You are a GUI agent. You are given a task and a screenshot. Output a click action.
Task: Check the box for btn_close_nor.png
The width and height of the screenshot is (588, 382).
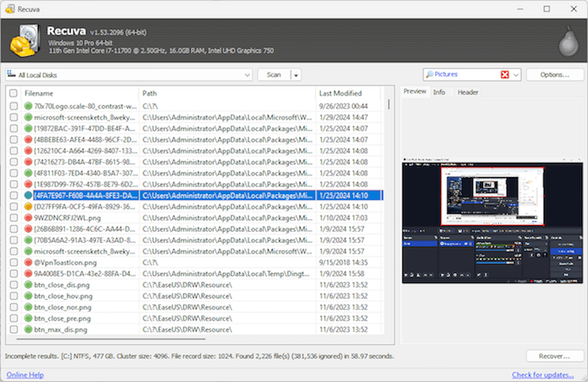click(13, 307)
